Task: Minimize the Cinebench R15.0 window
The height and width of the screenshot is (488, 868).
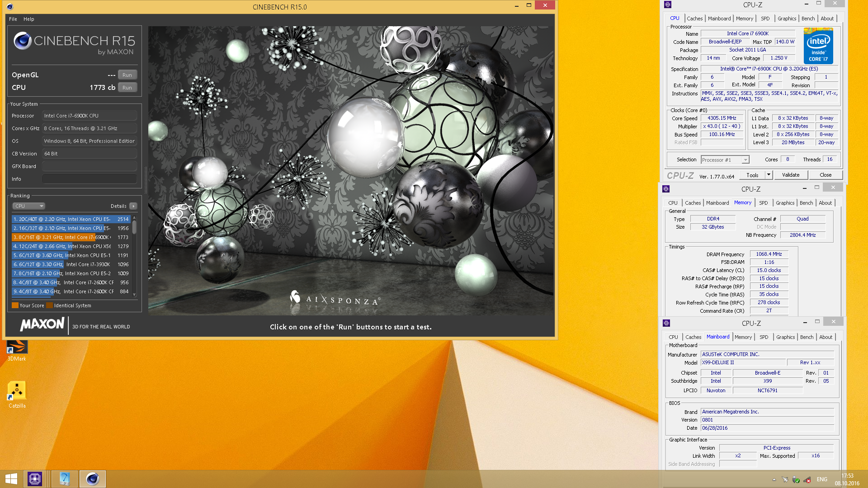Action: [516, 6]
